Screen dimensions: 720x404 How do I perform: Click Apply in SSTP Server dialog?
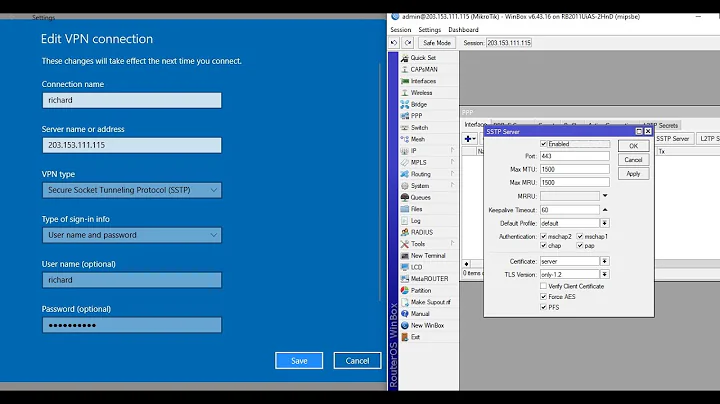click(633, 174)
